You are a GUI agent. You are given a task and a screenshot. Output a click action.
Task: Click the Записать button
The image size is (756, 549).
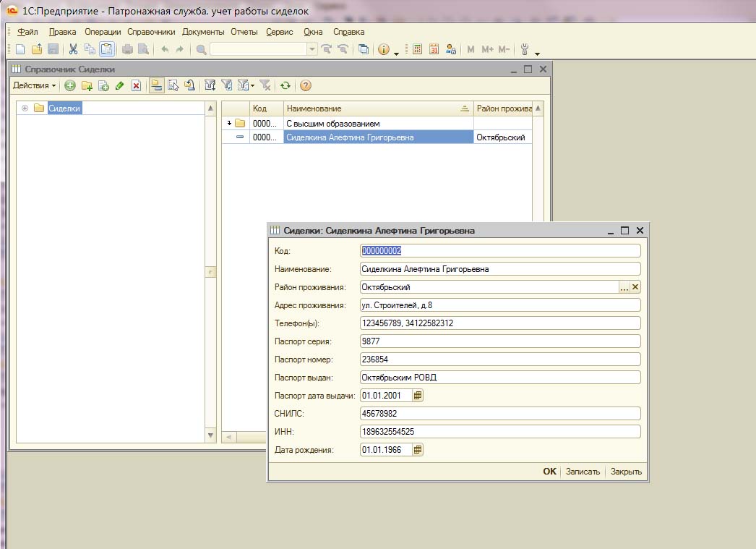coord(583,472)
